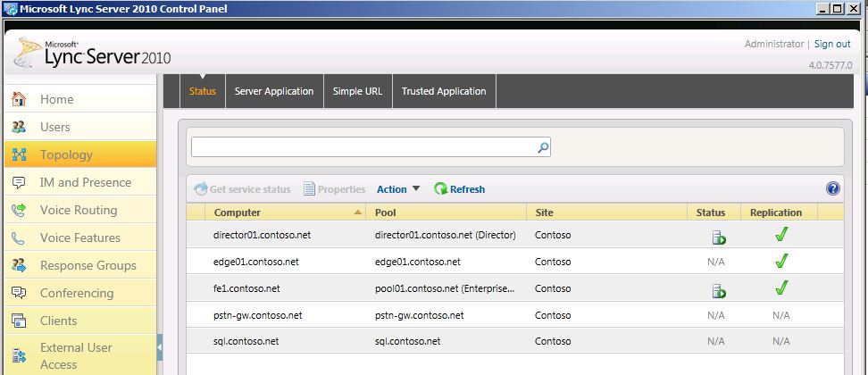Open the blue help question mark icon
The image size is (868, 375).
(832, 189)
